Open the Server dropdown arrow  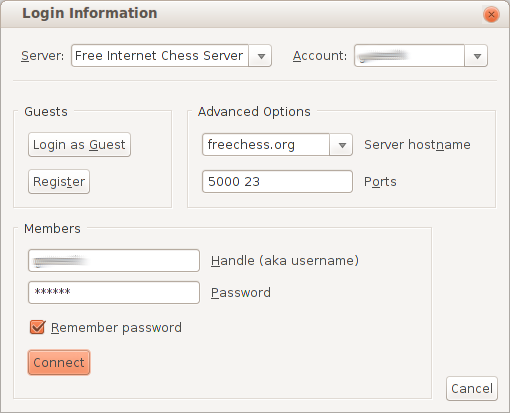pyautogui.click(x=261, y=56)
